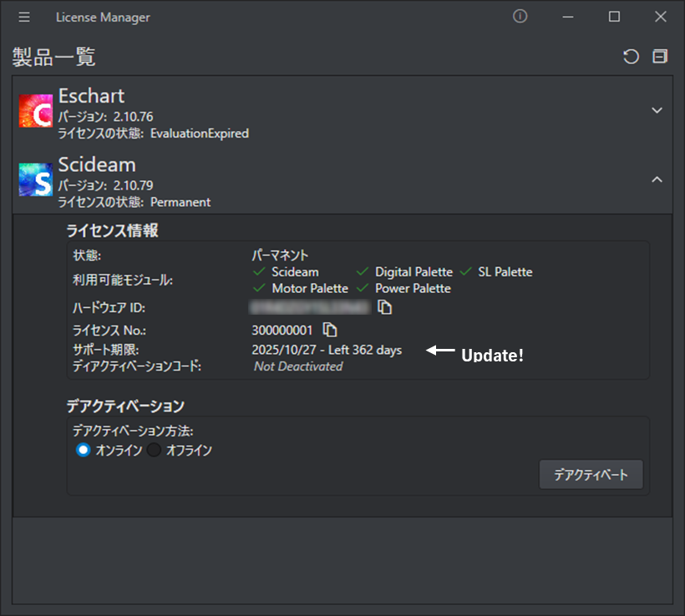Open the hamburger menu
Image resolution: width=685 pixels, height=616 pixels.
[24, 17]
